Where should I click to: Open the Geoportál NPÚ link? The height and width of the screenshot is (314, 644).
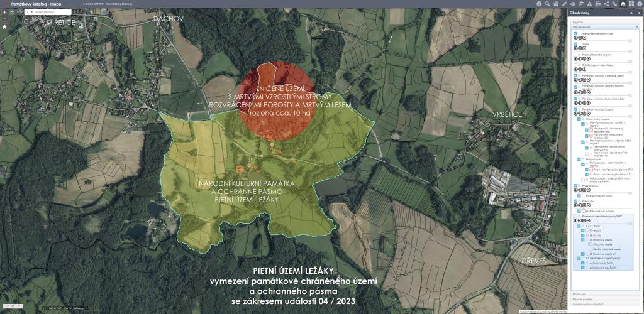(x=92, y=4)
